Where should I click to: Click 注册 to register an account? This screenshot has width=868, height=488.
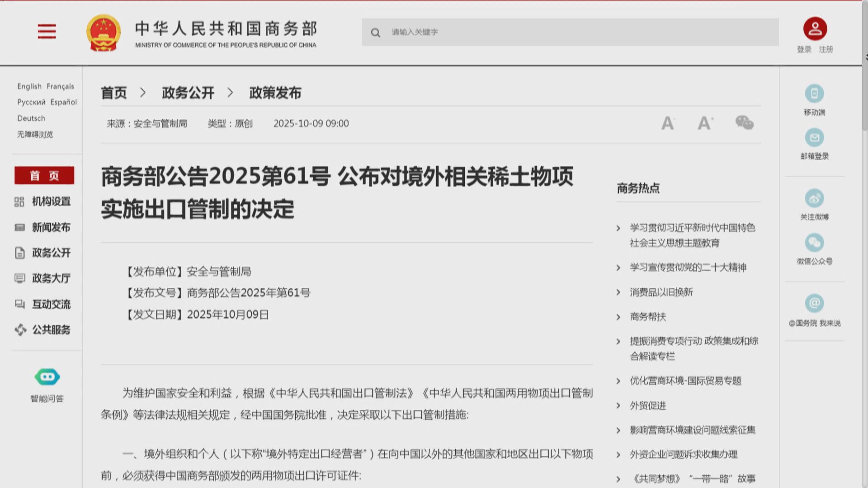click(x=826, y=50)
